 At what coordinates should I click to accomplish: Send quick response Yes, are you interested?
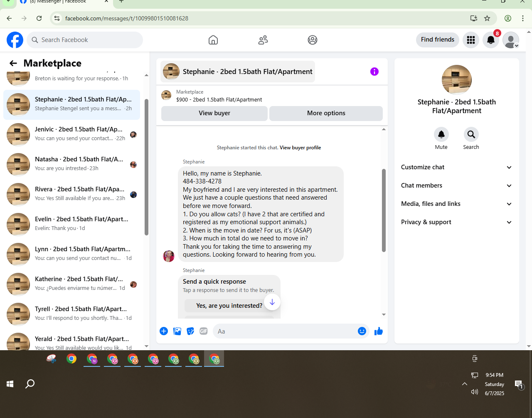click(x=229, y=306)
